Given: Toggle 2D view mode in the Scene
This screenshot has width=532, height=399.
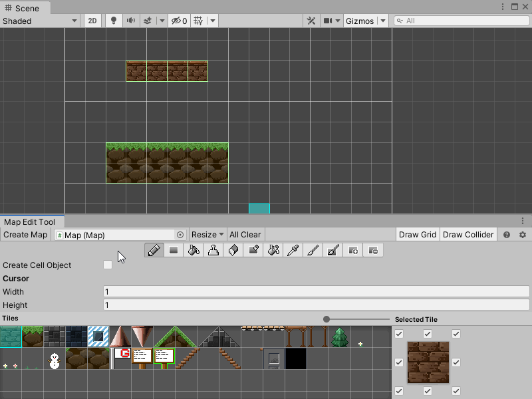Looking at the screenshot, I should point(92,21).
